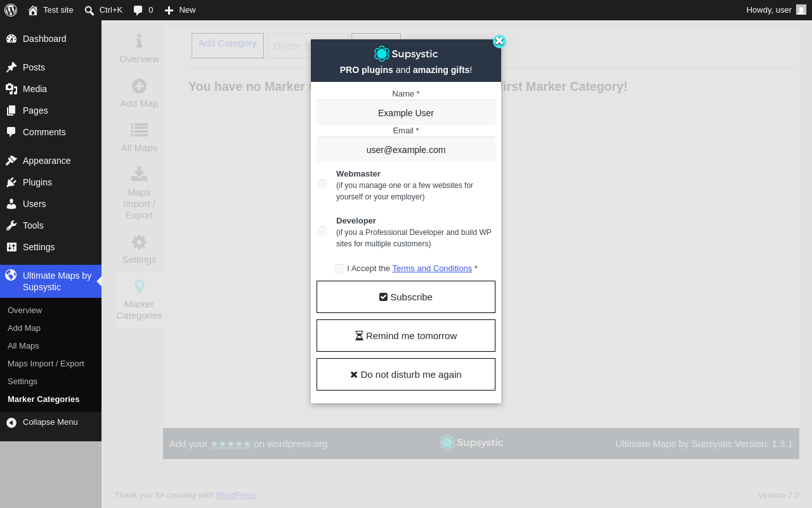This screenshot has width=812, height=508.
Task: Open the All Maps submenu item
Action: coord(23,346)
